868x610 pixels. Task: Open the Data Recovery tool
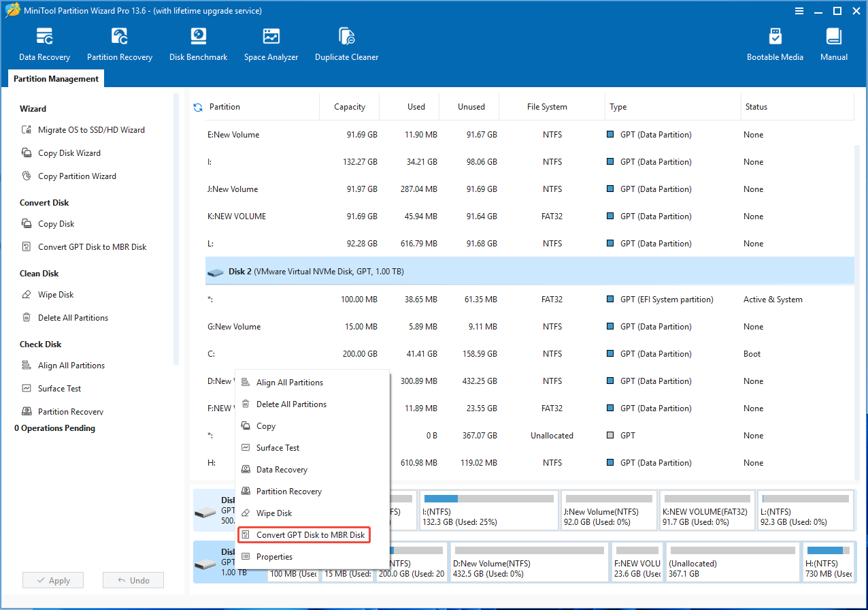[44, 43]
